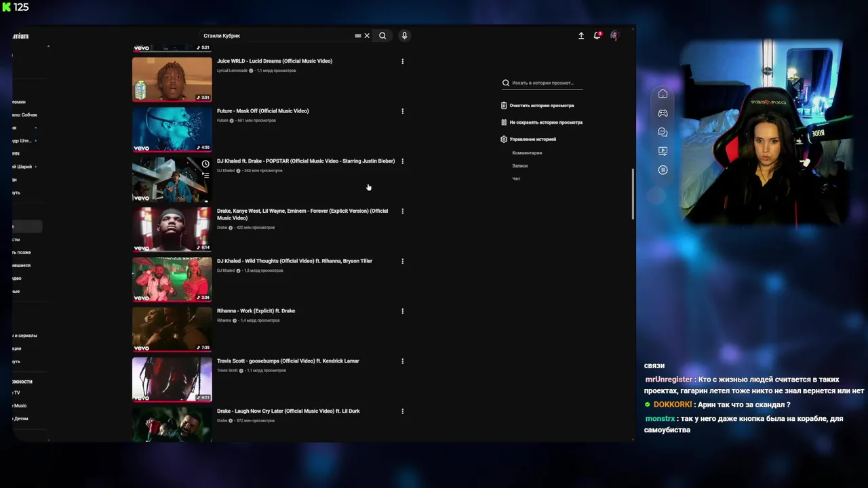Open Rihanna Work thumbnail
This screenshot has width=868, height=488.
click(x=172, y=329)
